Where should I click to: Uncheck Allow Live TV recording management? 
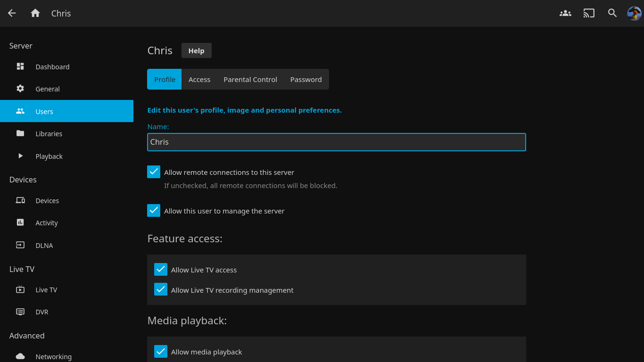(x=161, y=290)
